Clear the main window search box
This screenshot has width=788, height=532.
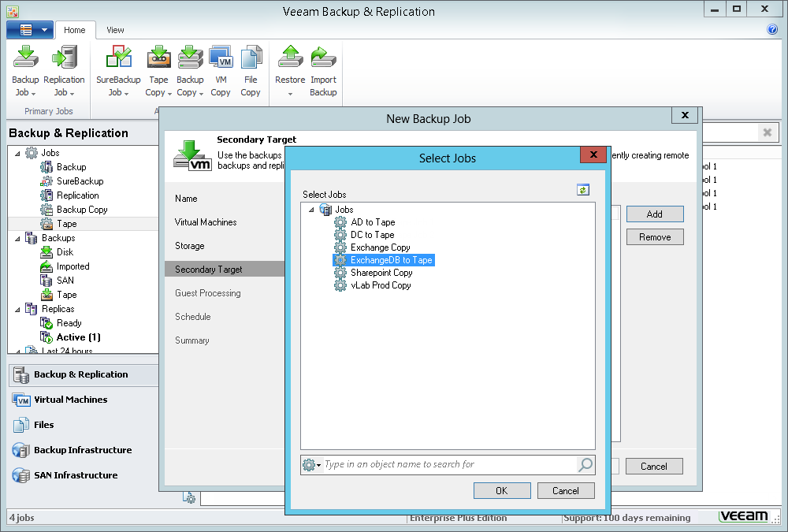click(768, 132)
